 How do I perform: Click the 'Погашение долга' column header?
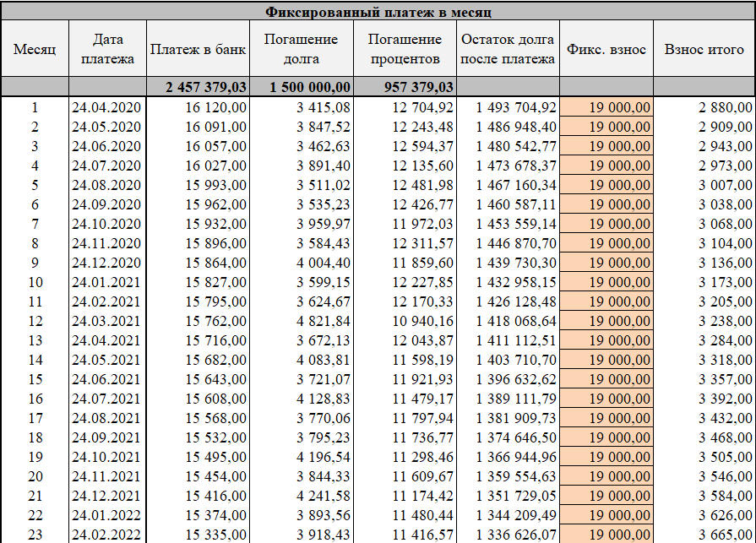[302, 49]
